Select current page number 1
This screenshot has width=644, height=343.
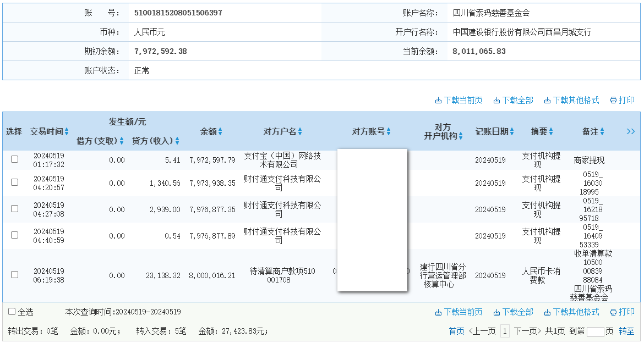pyautogui.click(x=505, y=331)
